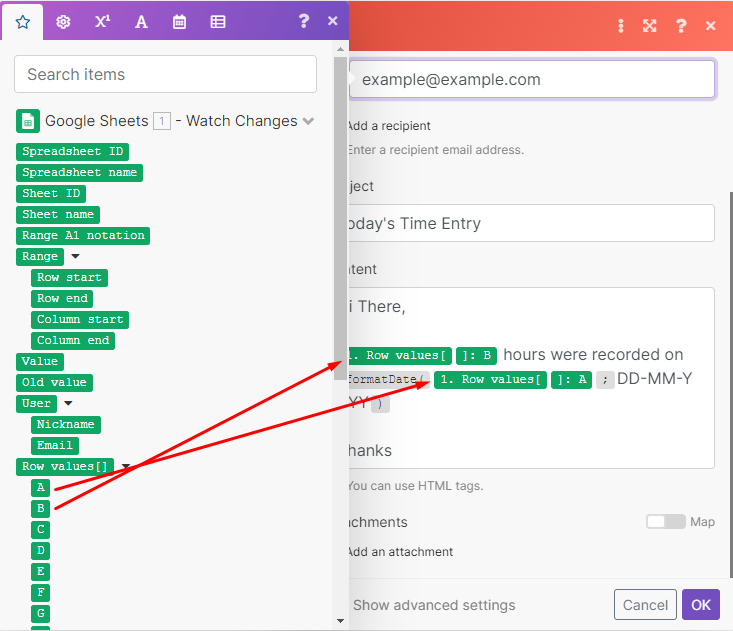Open the calendar date functions tab
The height and width of the screenshot is (631, 733).
180,22
